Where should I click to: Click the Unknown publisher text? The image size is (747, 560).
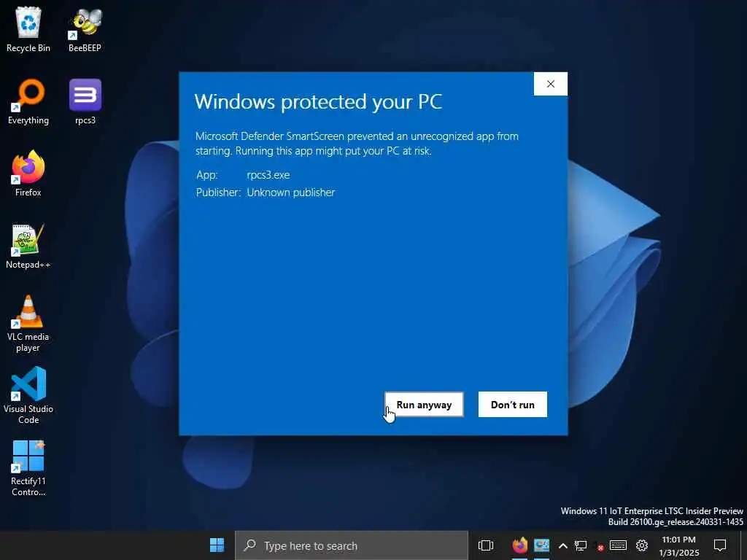coord(290,192)
